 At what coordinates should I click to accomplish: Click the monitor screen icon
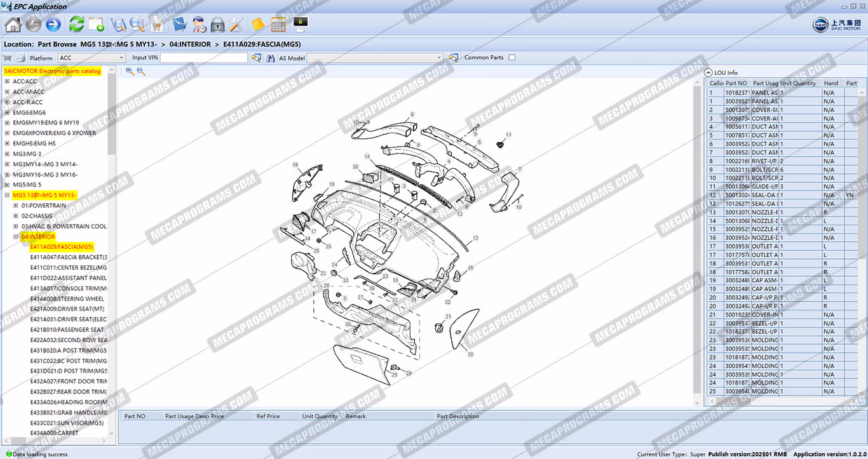tap(301, 25)
